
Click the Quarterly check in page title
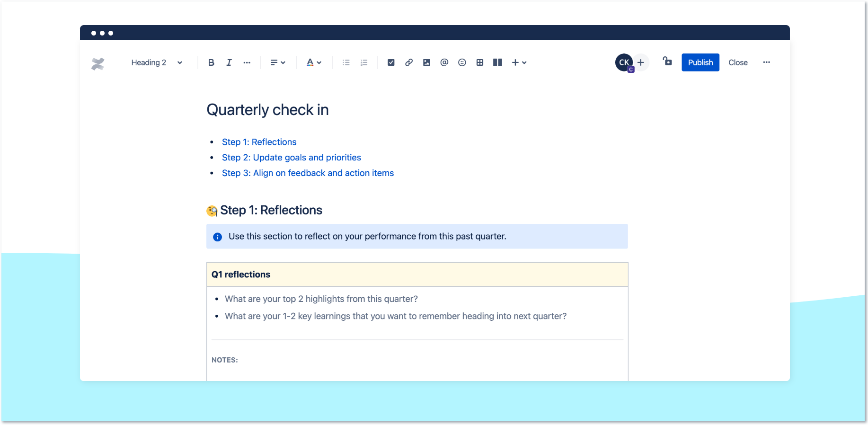pos(268,110)
